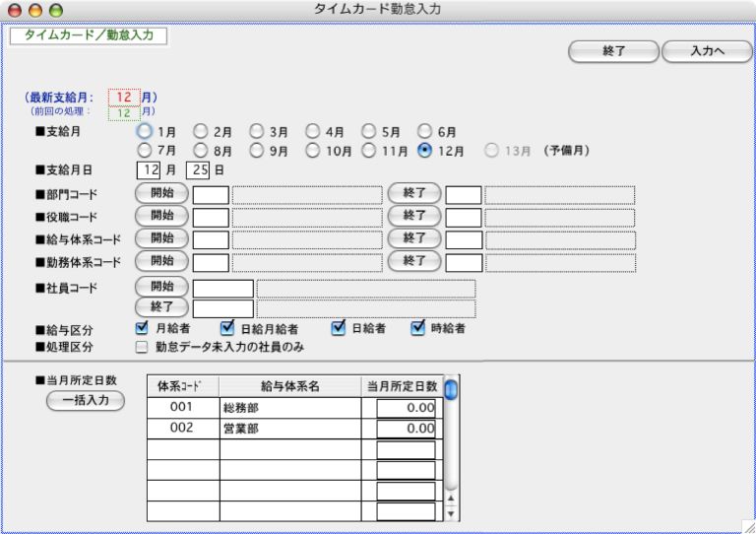Toggle the 時給者 checkbox
756x534 pixels.
point(417,328)
